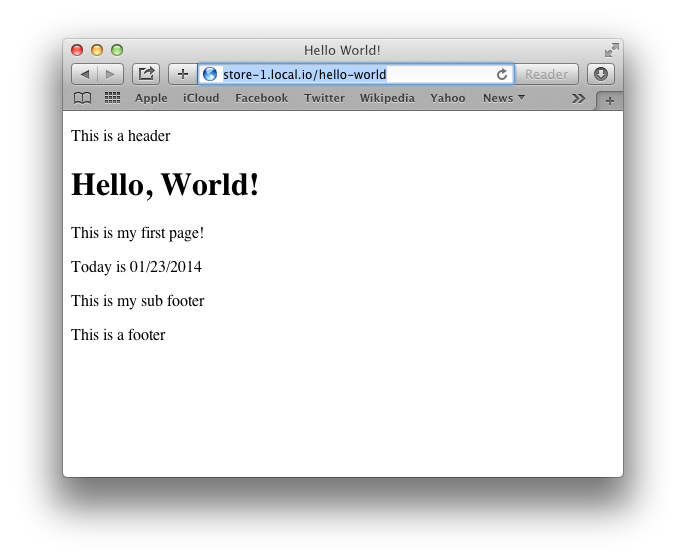This screenshot has height=552, width=690.
Task: Click the "Today is 01/23/2014" text
Action: pyautogui.click(x=136, y=267)
